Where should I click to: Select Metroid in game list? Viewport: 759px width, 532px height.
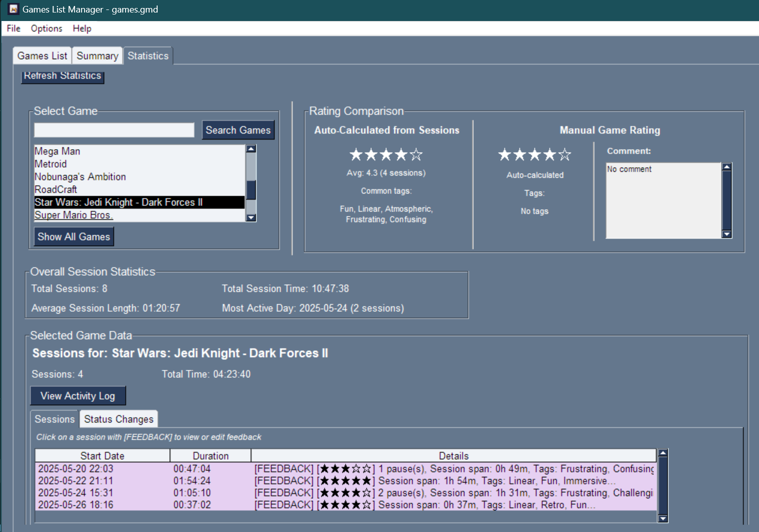[140, 164]
